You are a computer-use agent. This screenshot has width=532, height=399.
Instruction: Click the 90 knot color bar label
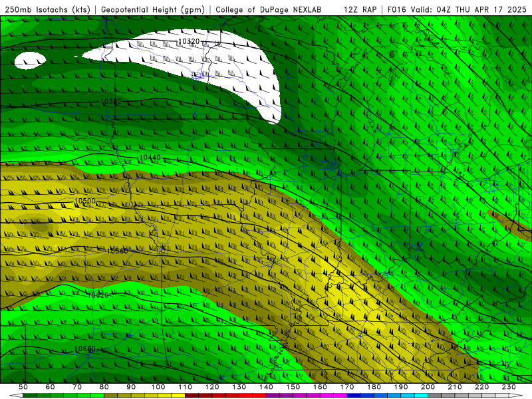131,387
